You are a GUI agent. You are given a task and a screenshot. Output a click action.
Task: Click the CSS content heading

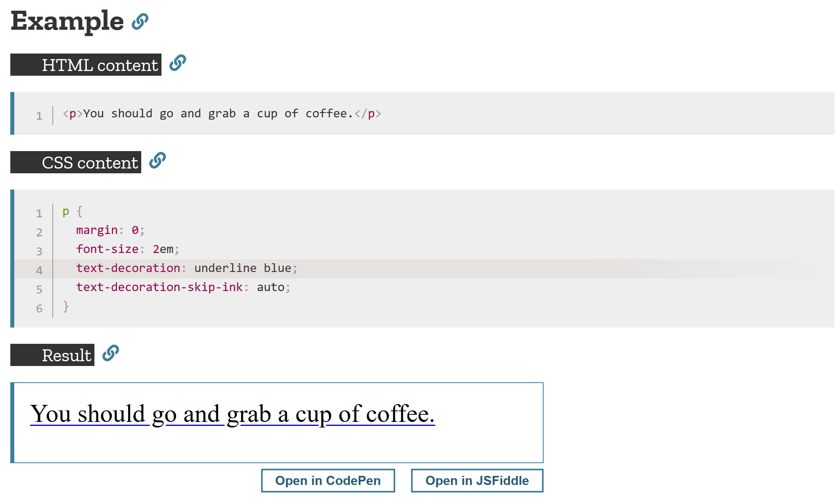(x=76, y=162)
